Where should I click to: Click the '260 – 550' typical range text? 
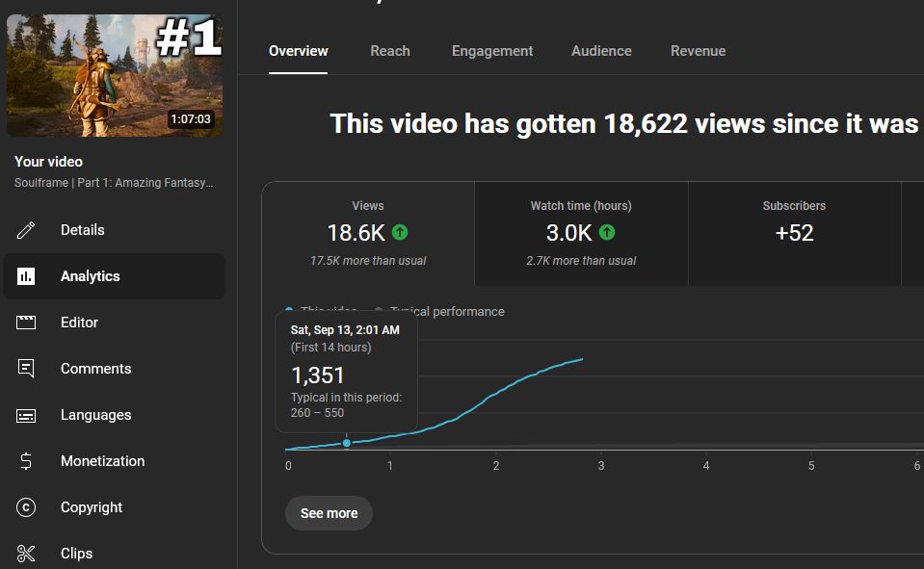point(317,413)
